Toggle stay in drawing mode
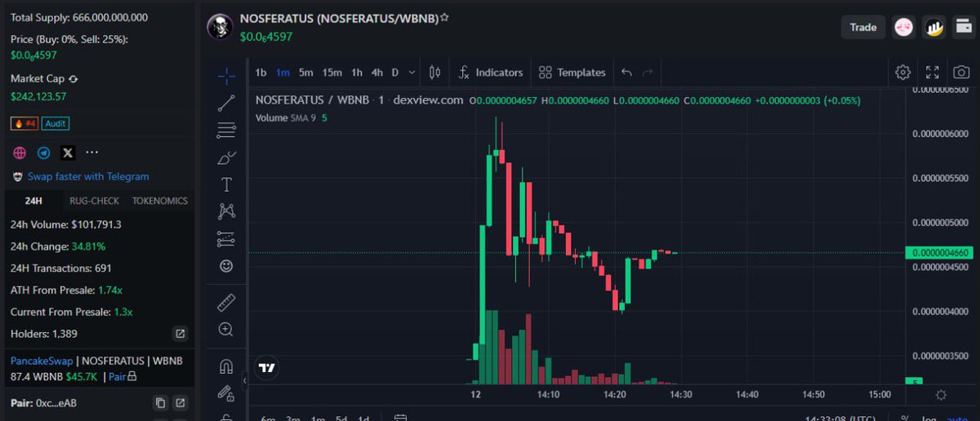This screenshot has width=980, height=421. tap(226, 393)
